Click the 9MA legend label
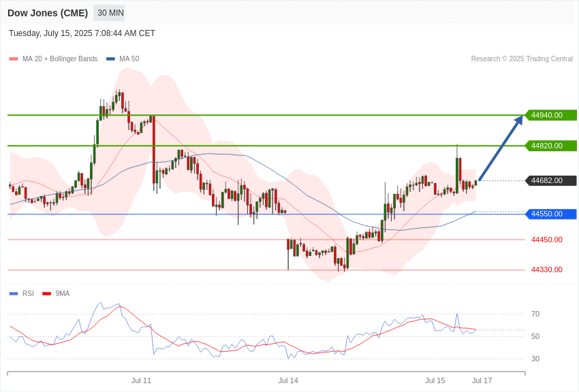 (x=63, y=293)
